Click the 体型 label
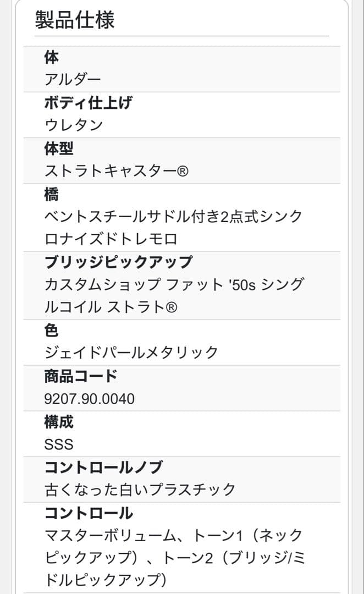The width and height of the screenshot is (364, 594). pyautogui.click(x=59, y=148)
